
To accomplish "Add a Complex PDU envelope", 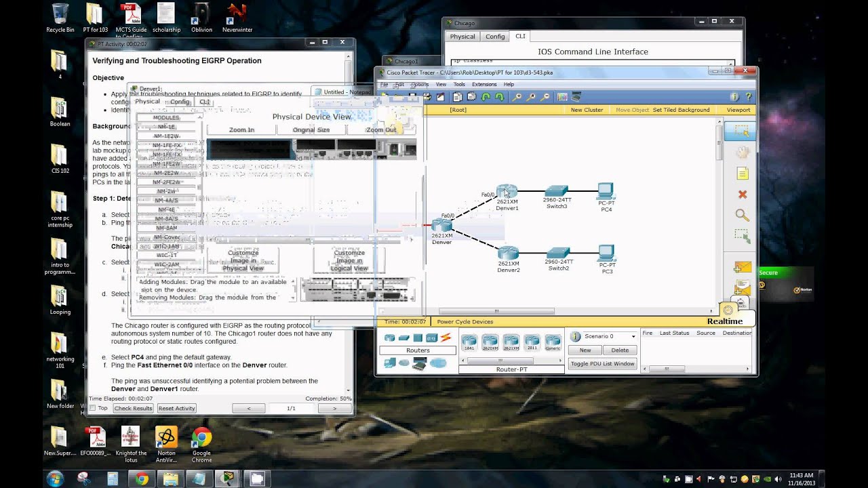I will (742, 286).
